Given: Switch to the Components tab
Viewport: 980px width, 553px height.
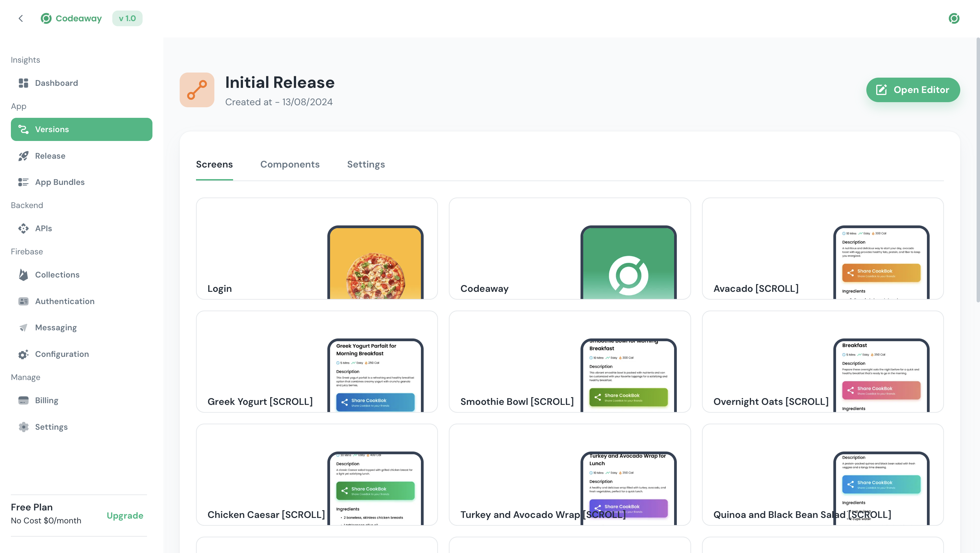Looking at the screenshot, I should 290,164.
